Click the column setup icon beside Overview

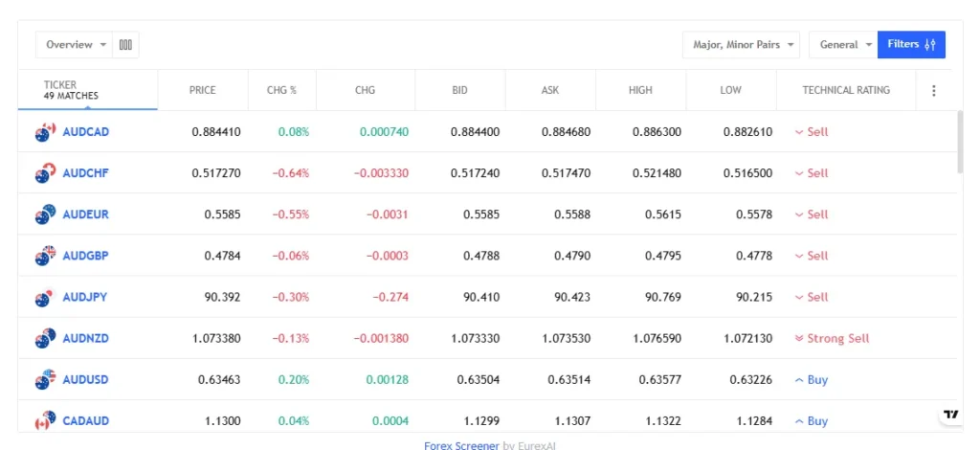click(125, 45)
